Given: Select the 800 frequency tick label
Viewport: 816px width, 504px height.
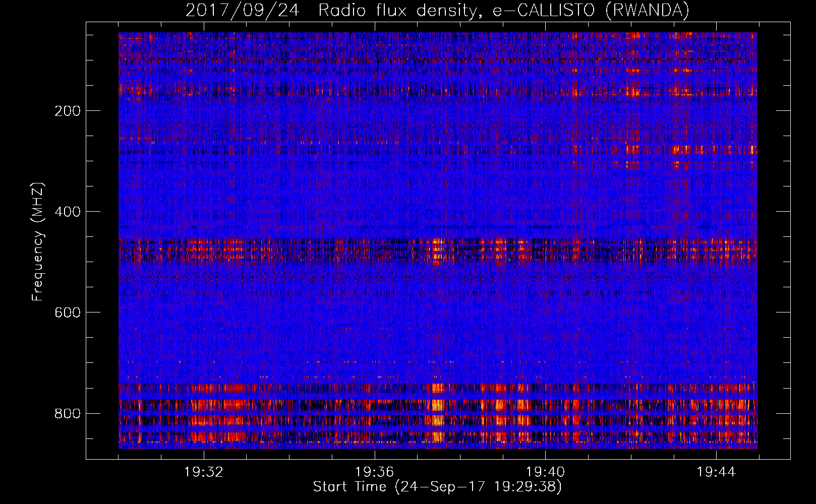Looking at the screenshot, I should (67, 413).
